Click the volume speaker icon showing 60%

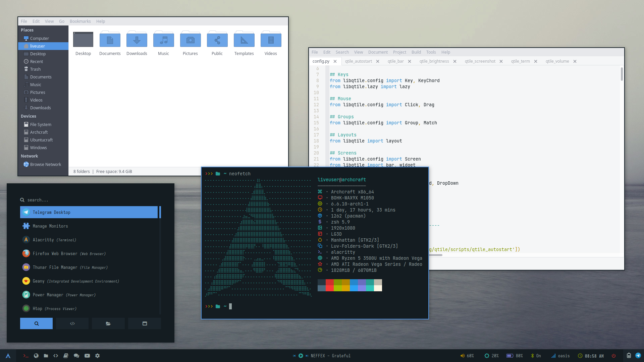[462, 356]
